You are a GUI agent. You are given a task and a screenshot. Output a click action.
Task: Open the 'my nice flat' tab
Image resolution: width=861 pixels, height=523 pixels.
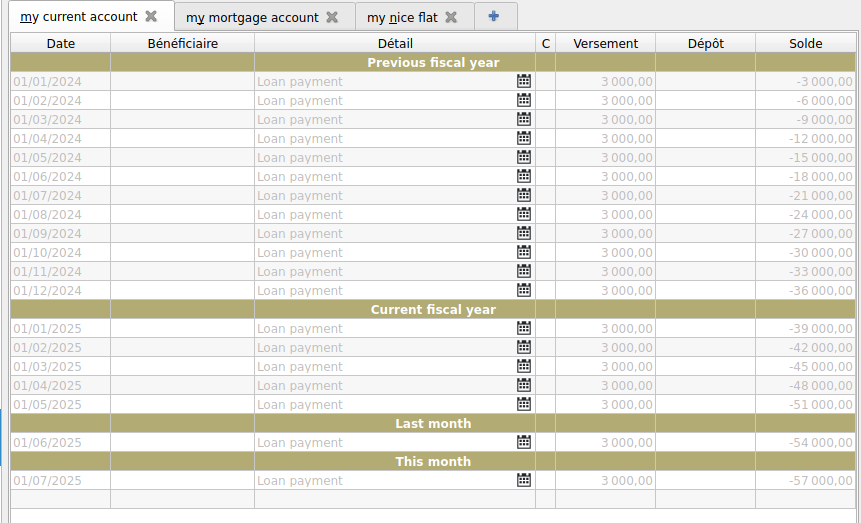click(x=402, y=17)
